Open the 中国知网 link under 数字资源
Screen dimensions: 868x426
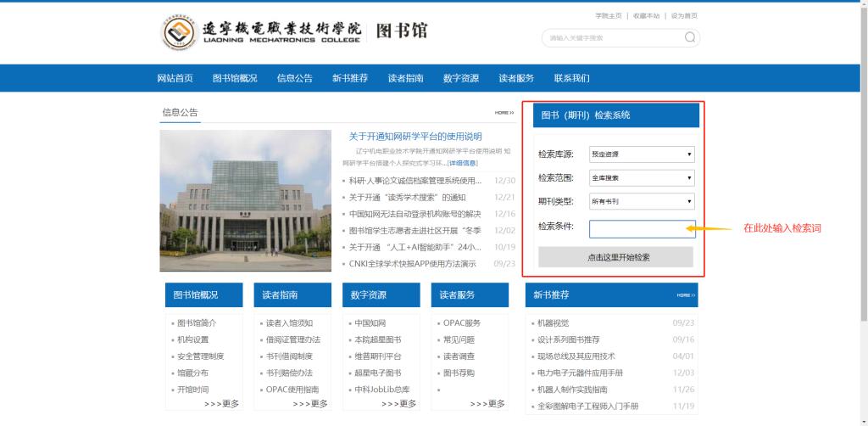click(x=370, y=323)
